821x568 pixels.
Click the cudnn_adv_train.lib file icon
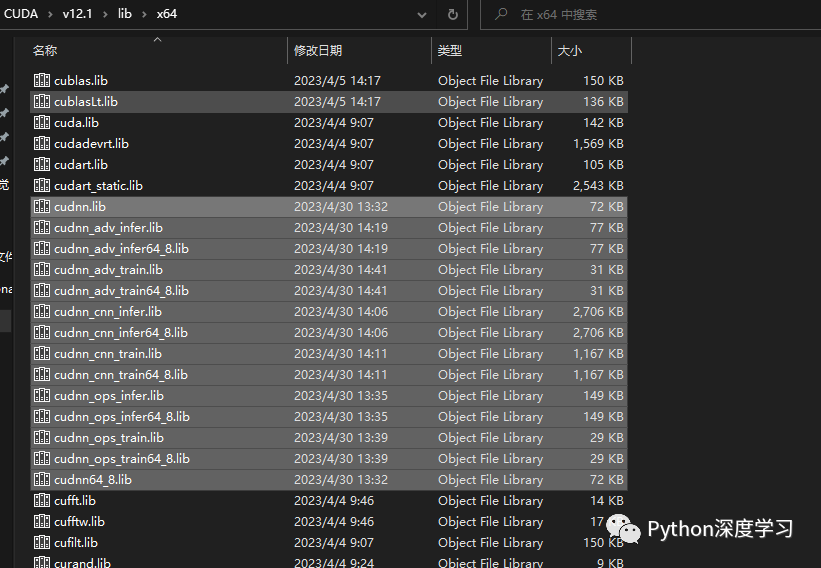[42, 269]
